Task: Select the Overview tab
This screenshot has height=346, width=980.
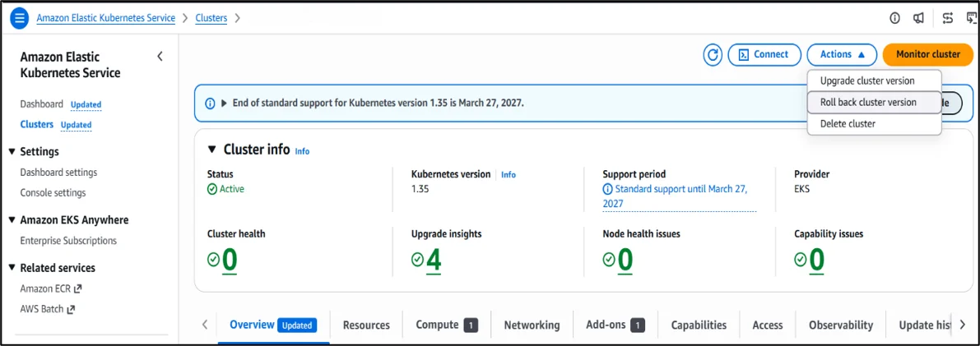Action: coord(273,325)
